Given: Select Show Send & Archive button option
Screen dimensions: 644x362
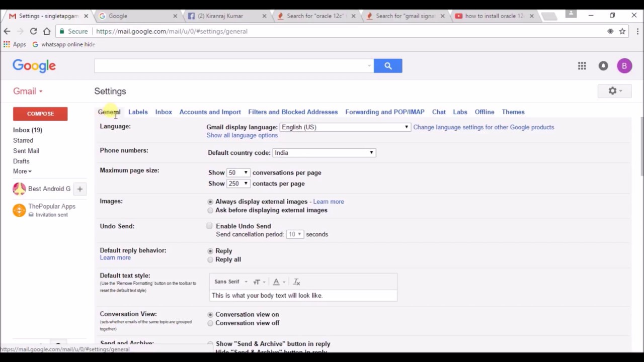Looking at the screenshot, I should coord(210,344).
